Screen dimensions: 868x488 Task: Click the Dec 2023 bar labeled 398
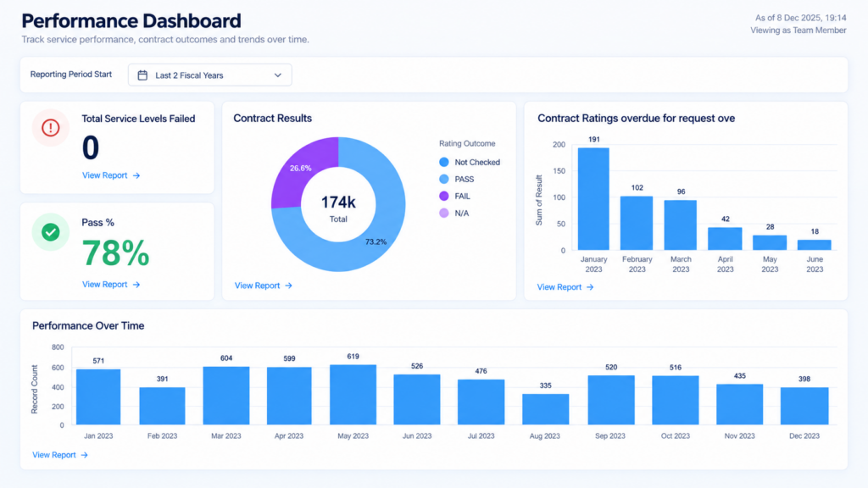coord(804,406)
